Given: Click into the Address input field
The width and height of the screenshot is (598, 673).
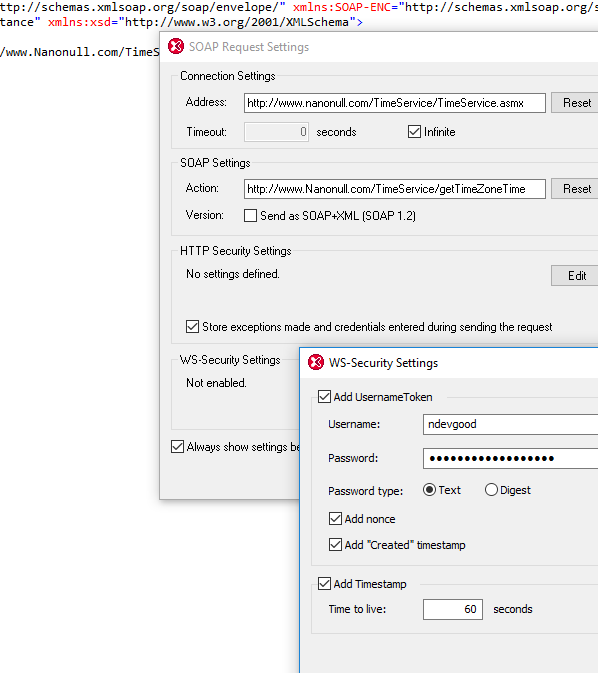Looking at the screenshot, I should pos(395,103).
